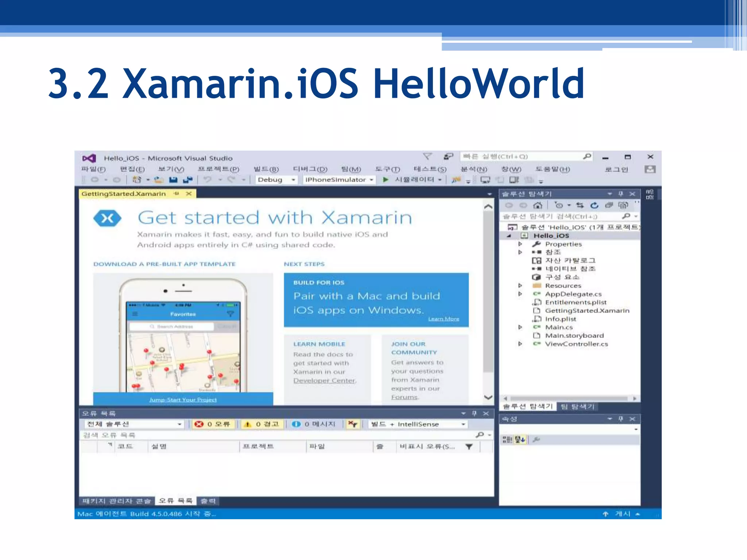The height and width of the screenshot is (560, 747).
Task: Click the Show All Files icon
Action: [623, 205]
